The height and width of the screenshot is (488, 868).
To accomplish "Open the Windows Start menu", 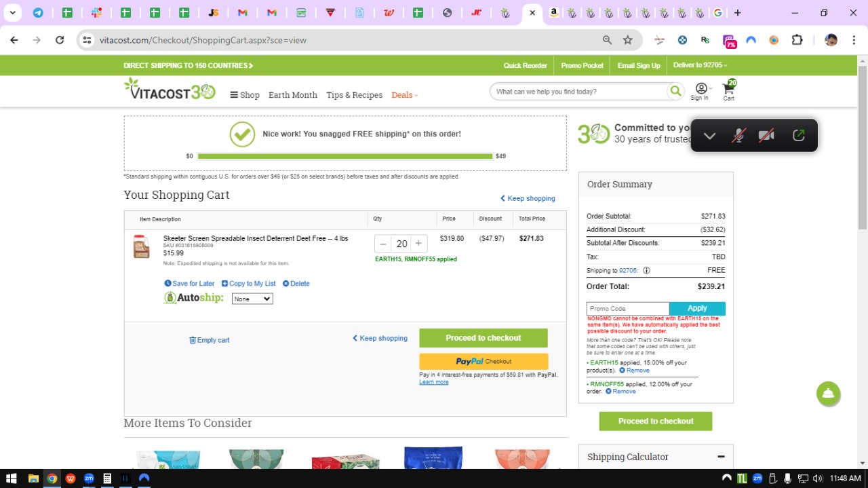I will (11, 478).
